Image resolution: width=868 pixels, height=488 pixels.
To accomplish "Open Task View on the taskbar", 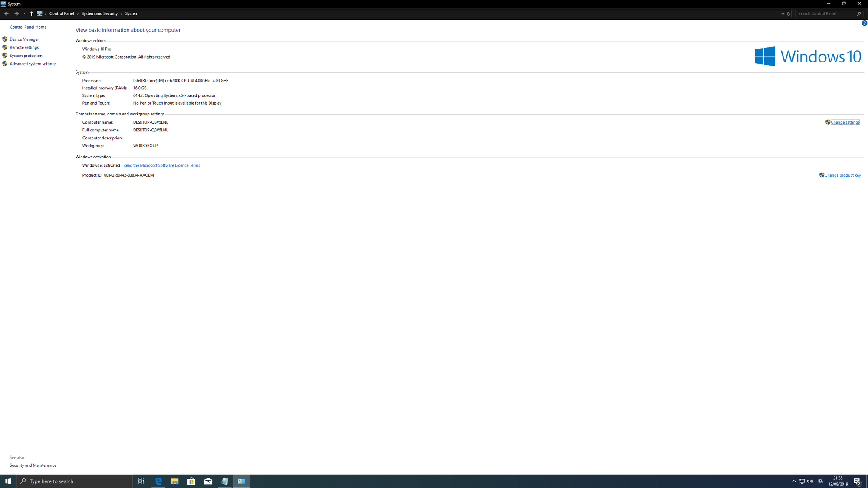I will click(141, 481).
